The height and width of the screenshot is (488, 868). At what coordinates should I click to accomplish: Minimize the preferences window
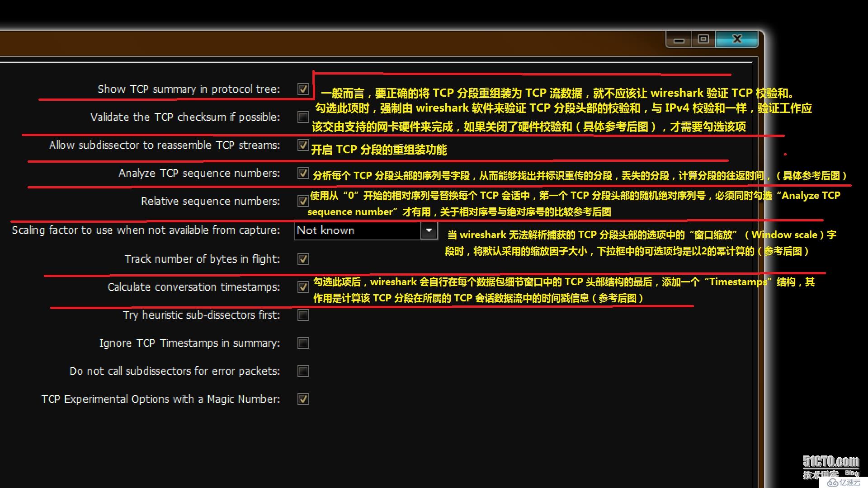pos(679,40)
